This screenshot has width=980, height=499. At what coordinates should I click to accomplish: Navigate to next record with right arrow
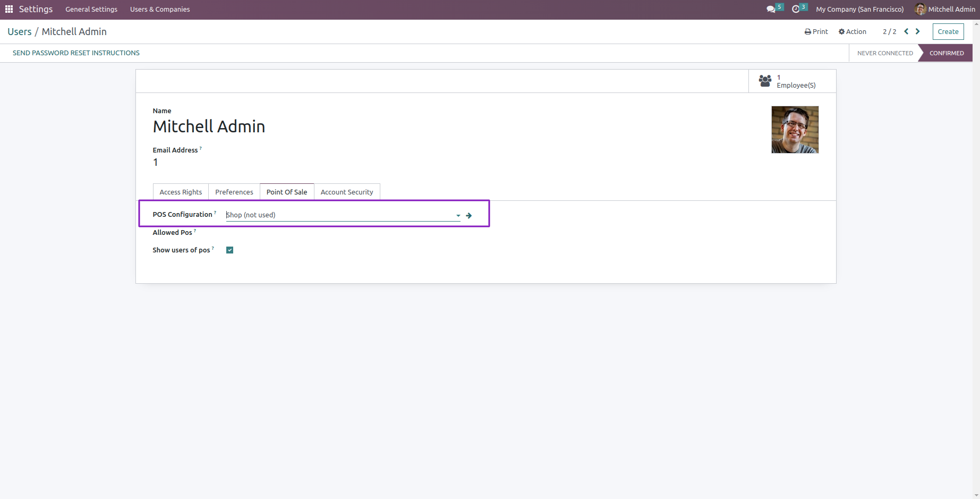point(917,31)
